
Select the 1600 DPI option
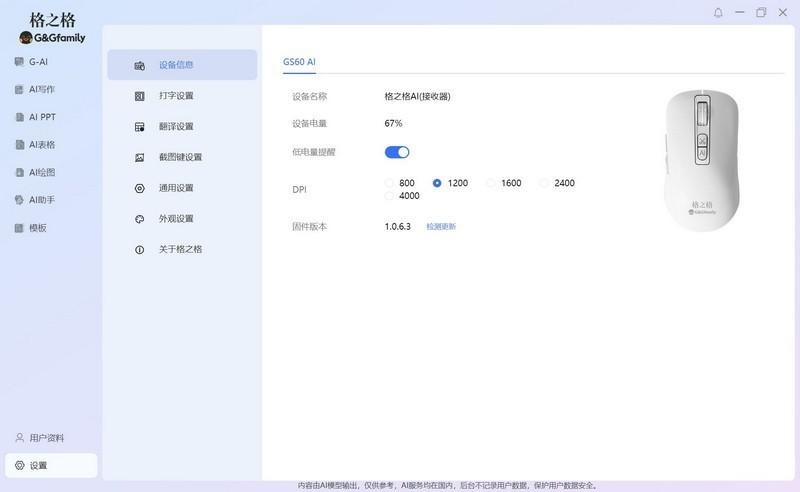tap(490, 183)
